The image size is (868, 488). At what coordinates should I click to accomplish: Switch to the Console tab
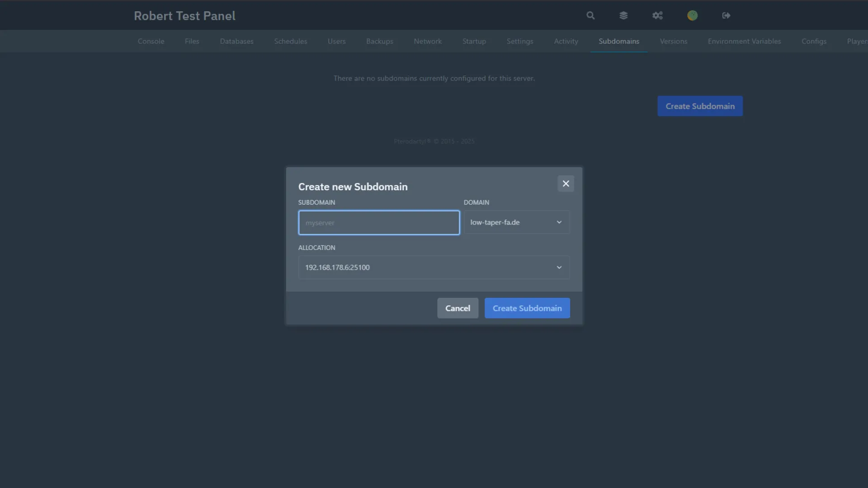pos(151,41)
